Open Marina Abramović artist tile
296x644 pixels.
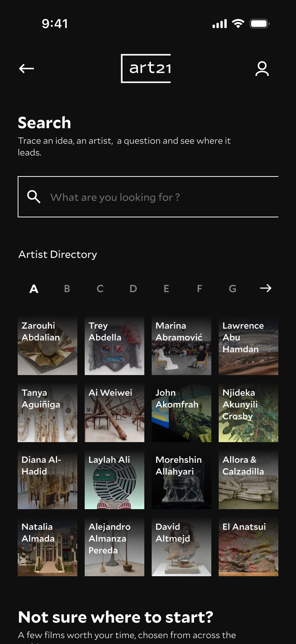182,345
